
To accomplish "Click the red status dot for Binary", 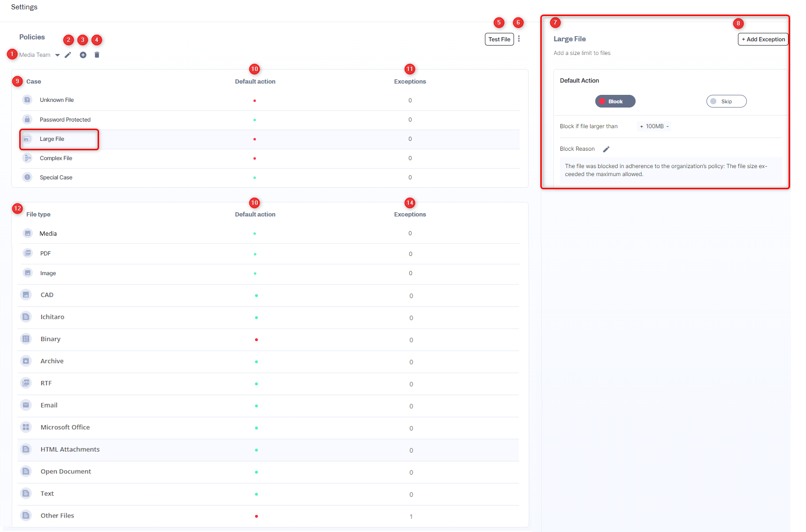I will 256,339.
